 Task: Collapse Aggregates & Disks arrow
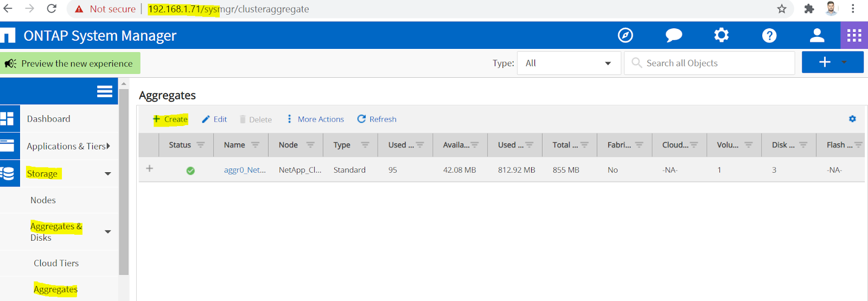tap(108, 232)
